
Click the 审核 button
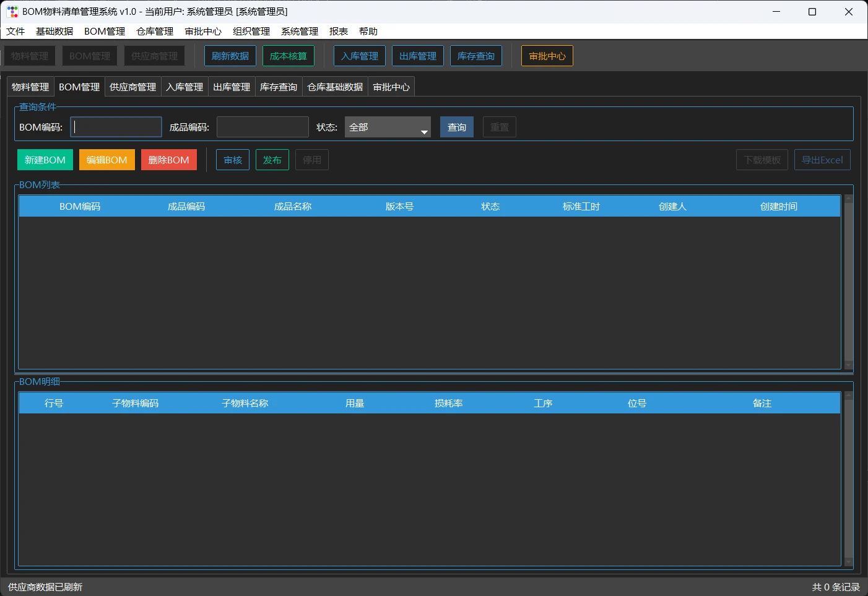pyautogui.click(x=233, y=160)
